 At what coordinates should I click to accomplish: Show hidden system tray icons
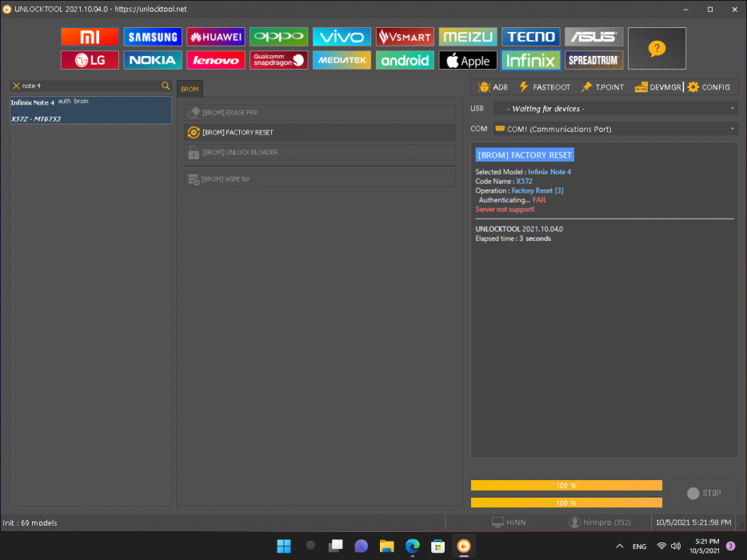pyautogui.click(x=619, y=546)
